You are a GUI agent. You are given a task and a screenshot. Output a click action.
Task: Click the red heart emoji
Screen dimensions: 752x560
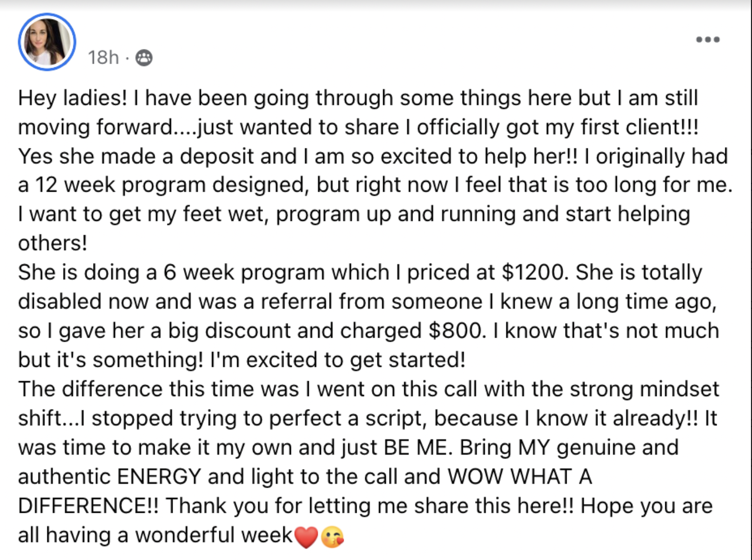[306, 537]
